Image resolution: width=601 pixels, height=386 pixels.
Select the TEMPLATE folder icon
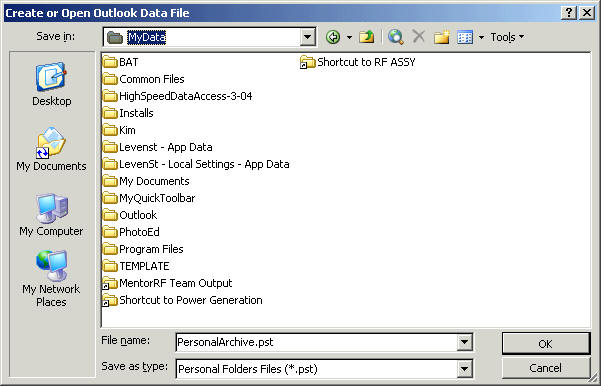point(110,266)
